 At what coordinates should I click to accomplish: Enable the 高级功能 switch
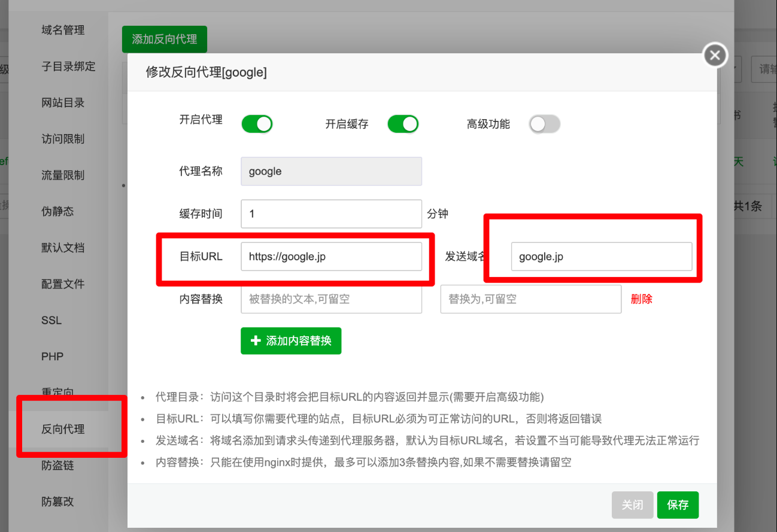click(x=544, y=124)
